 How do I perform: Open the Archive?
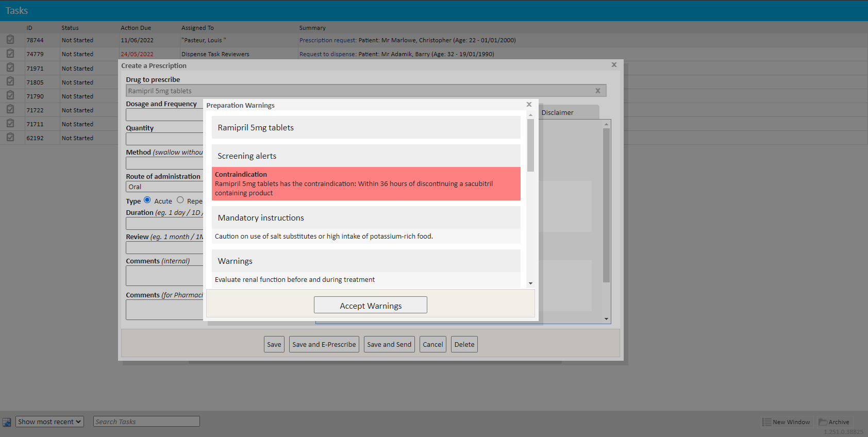point(834,422)
